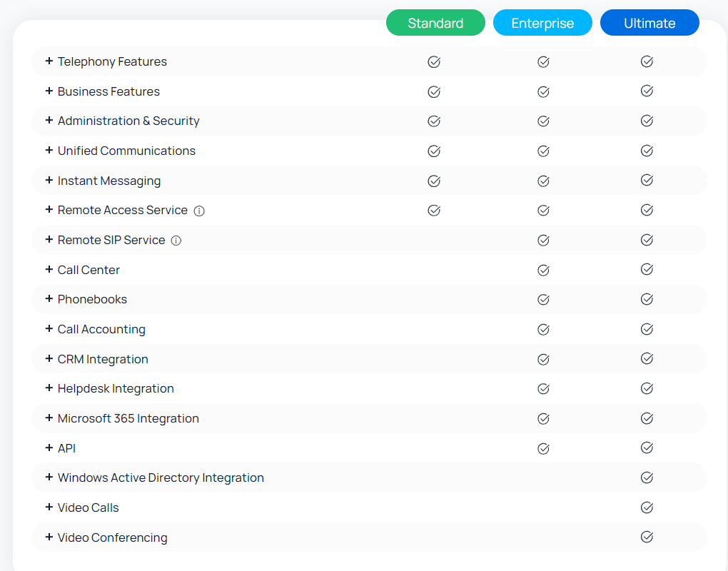Screen dimensions: 728x571
Task: Click Ultimate checkmark for Windows Active Directory Integration
Action: pyautogui.click(x=647, y=477)
